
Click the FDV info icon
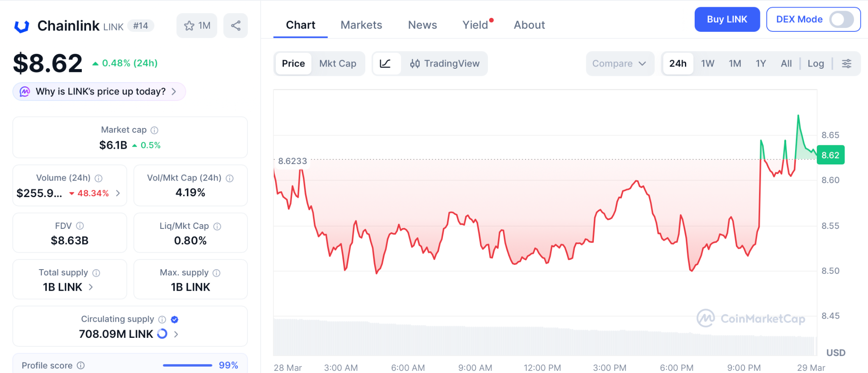[80, 226]
